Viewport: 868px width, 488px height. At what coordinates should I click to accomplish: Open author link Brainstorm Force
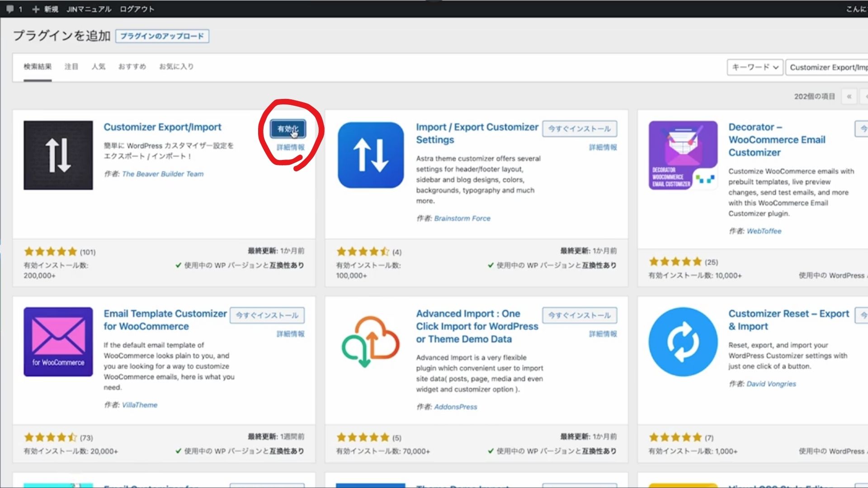[462, 218]
